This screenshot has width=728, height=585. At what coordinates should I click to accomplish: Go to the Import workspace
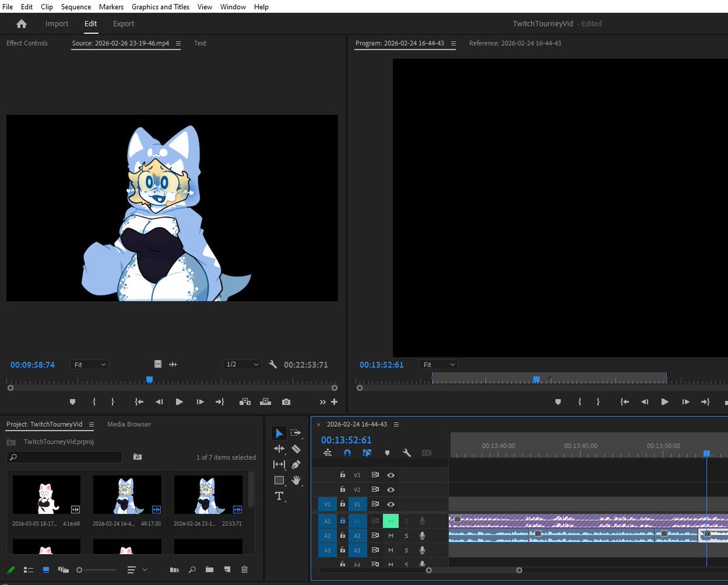57,24
